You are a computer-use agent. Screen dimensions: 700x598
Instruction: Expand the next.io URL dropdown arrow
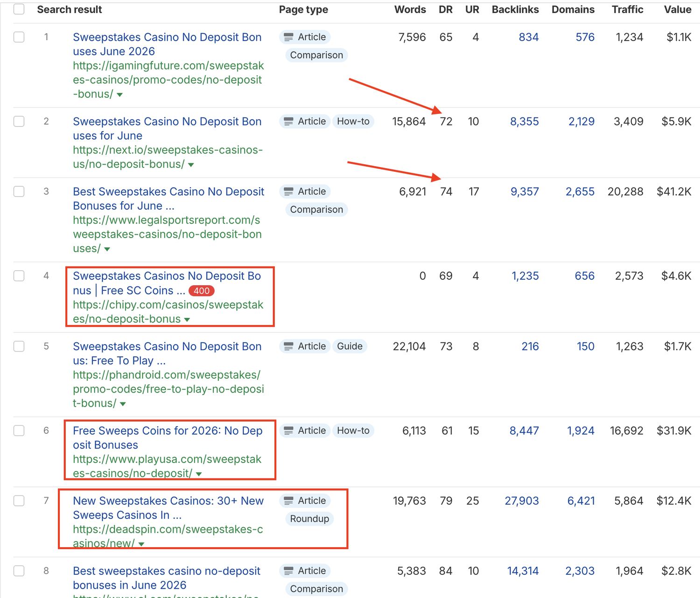(x=191, y=165)
